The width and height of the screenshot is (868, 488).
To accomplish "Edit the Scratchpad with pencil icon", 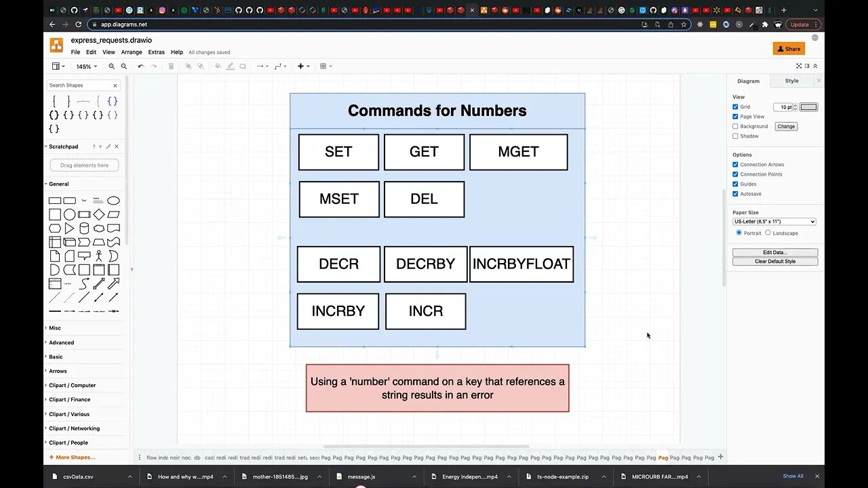I will point(108,146).
